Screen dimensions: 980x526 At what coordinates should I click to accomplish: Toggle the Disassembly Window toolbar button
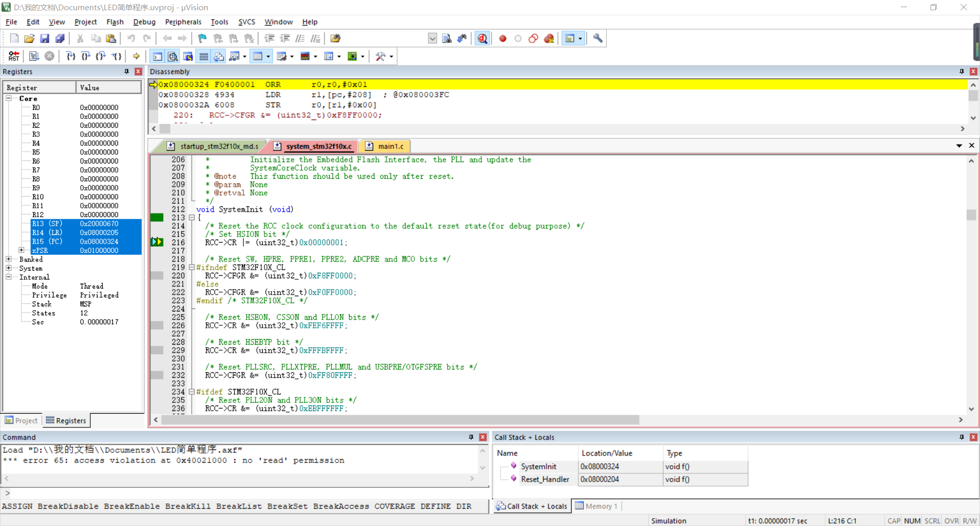coord(173,56)
